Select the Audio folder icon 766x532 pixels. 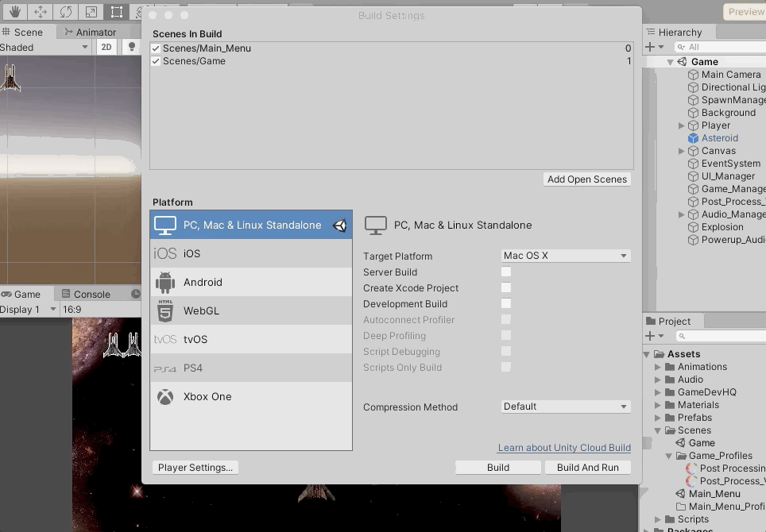point(670,380)
